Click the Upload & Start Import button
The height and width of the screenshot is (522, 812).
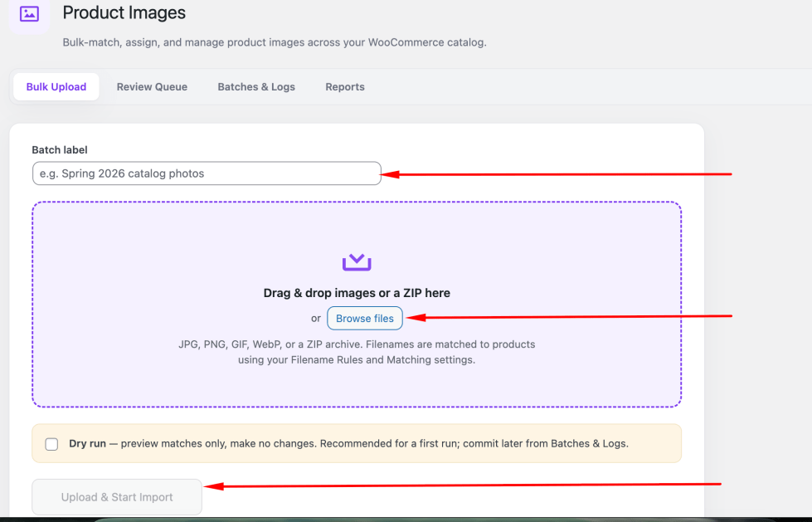pos(117,497)
